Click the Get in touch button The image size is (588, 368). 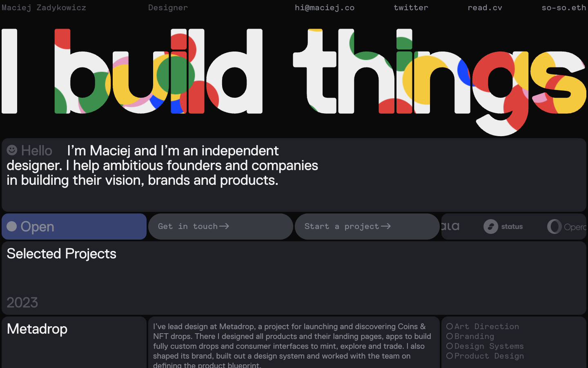click(220, 227)
